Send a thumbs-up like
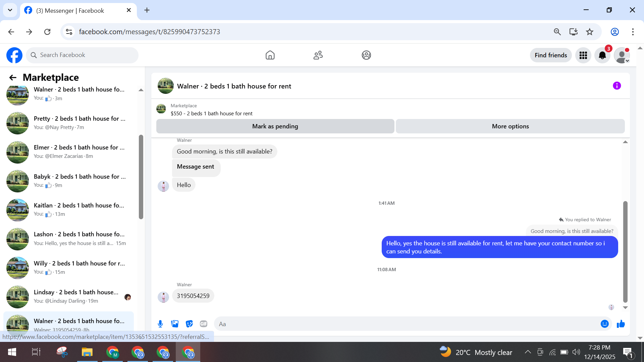The height and width of the screenshot is (362, 644). pyautogui.click(x=621, y=324)
